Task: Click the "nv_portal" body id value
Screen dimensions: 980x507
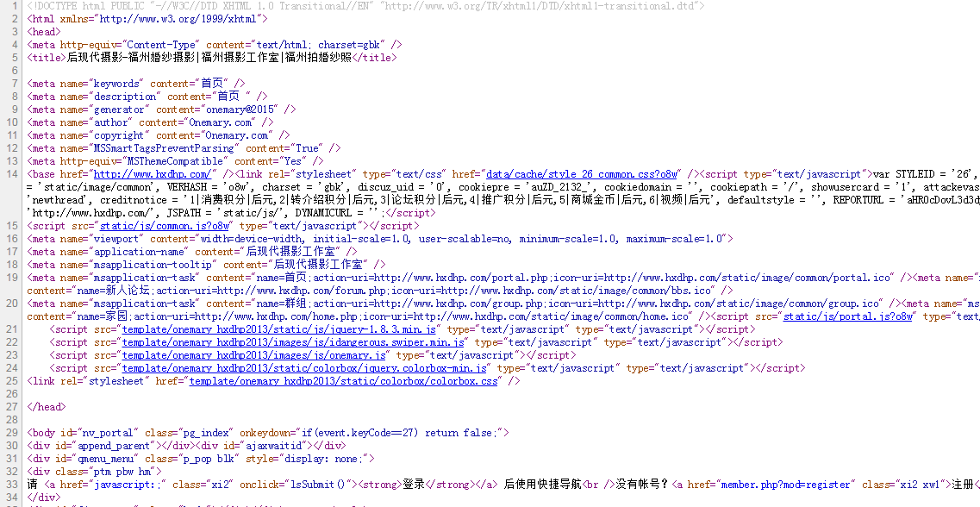Action: click(x=108, y=433)
